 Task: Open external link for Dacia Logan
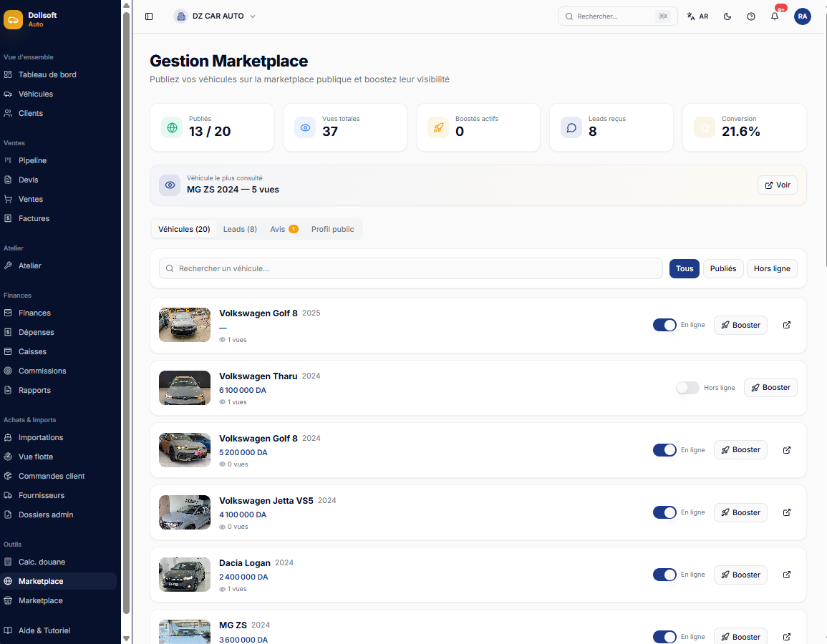[x=787, y=575]
